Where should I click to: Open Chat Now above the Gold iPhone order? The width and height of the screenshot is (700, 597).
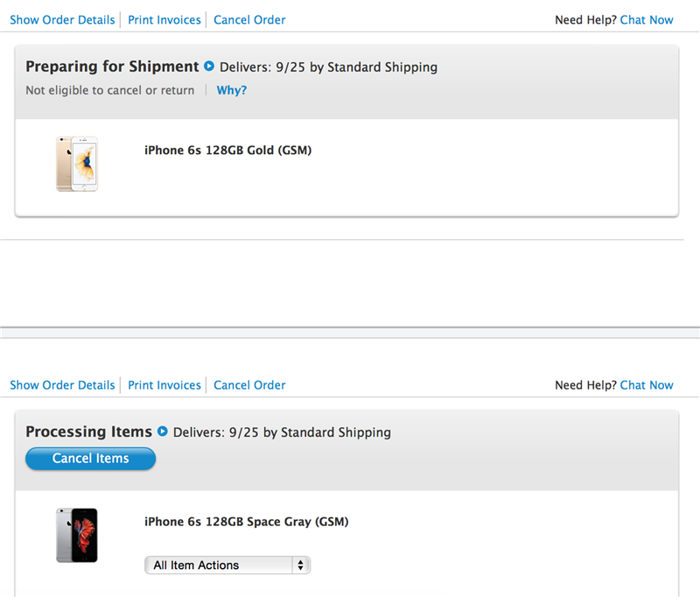point(647,19)
